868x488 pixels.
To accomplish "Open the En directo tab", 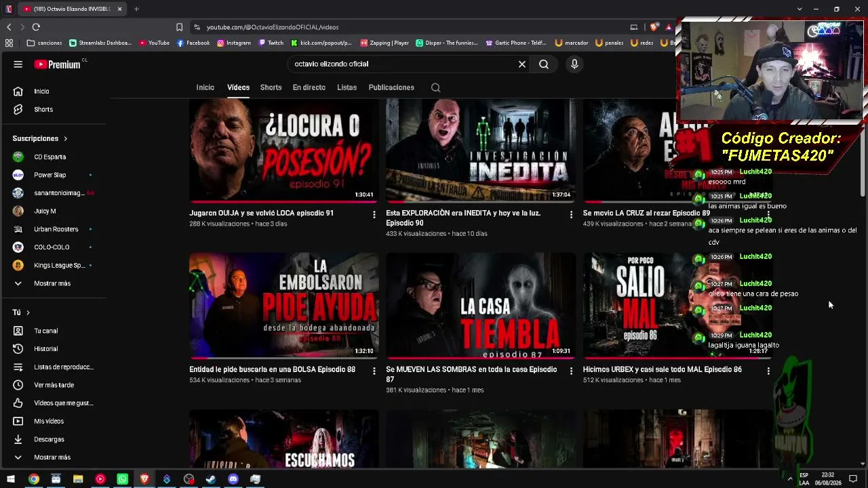I will click(309, 87).
